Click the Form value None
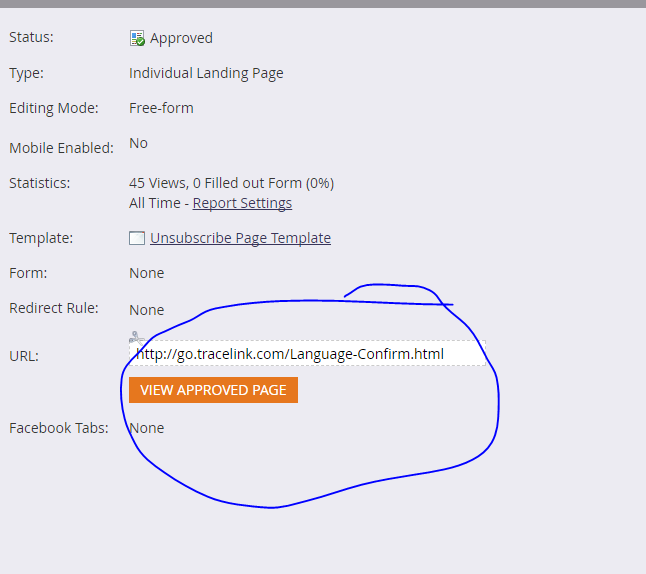Viewport: 646px width, 574px height. click(x=146, y=273)
